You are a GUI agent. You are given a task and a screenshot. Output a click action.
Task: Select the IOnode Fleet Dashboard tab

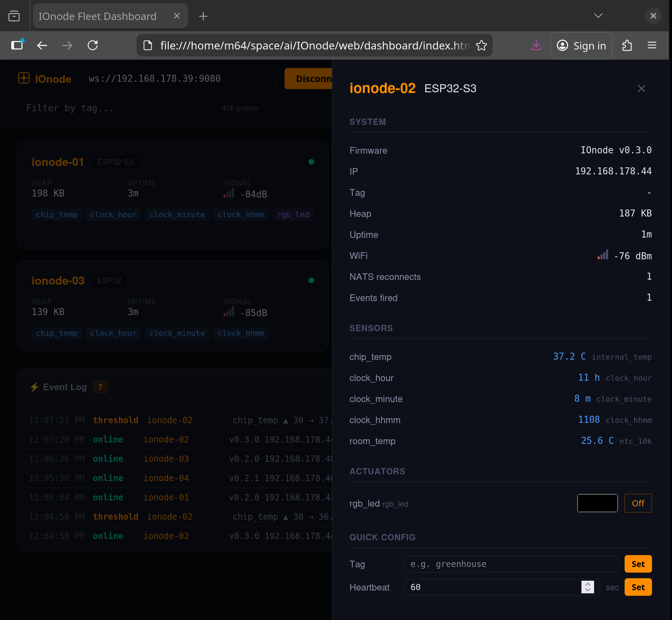98,16
